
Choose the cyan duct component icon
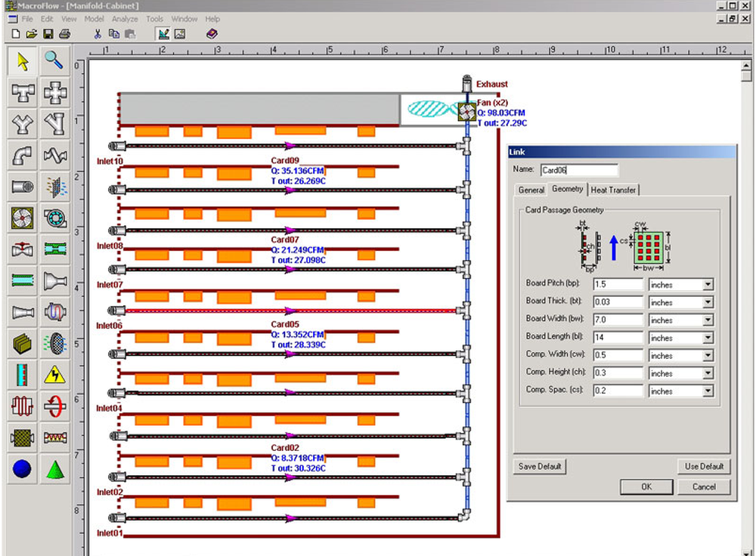(22, 280)
